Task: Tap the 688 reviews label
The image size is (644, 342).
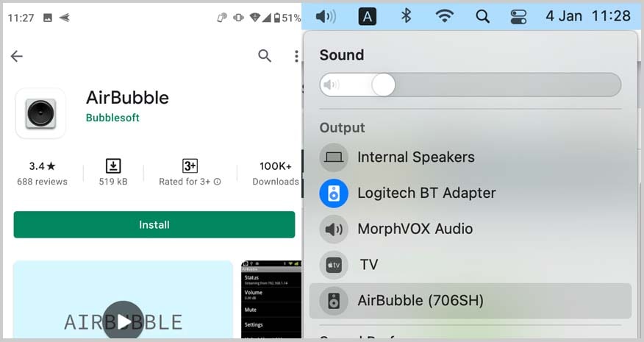Action: click(42, 181)
